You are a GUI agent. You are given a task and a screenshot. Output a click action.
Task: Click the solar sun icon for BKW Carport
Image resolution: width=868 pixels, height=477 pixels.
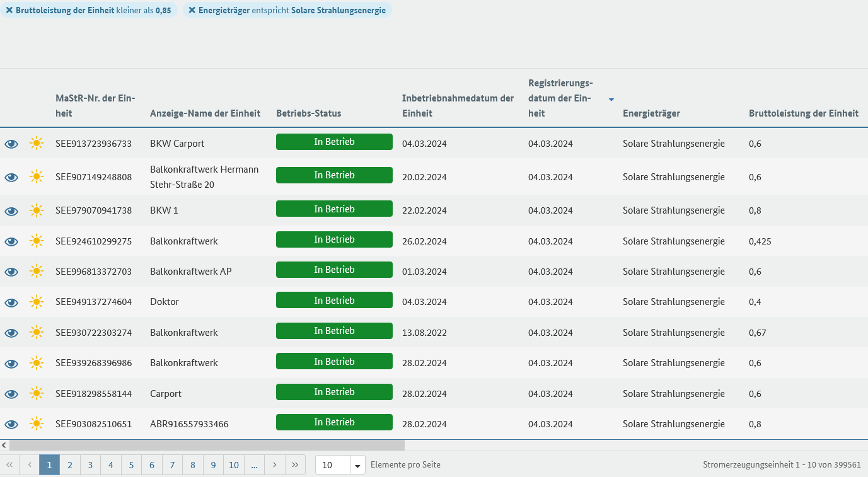[37, 143]
